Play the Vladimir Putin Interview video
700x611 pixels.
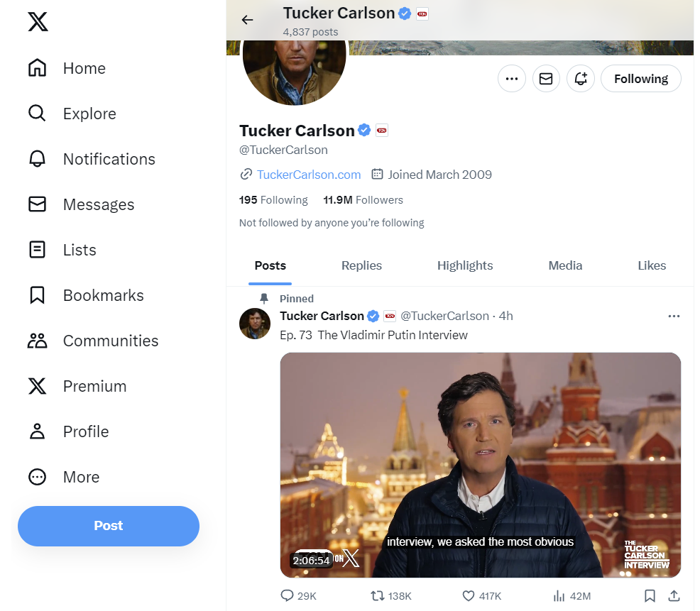[481, 465]
